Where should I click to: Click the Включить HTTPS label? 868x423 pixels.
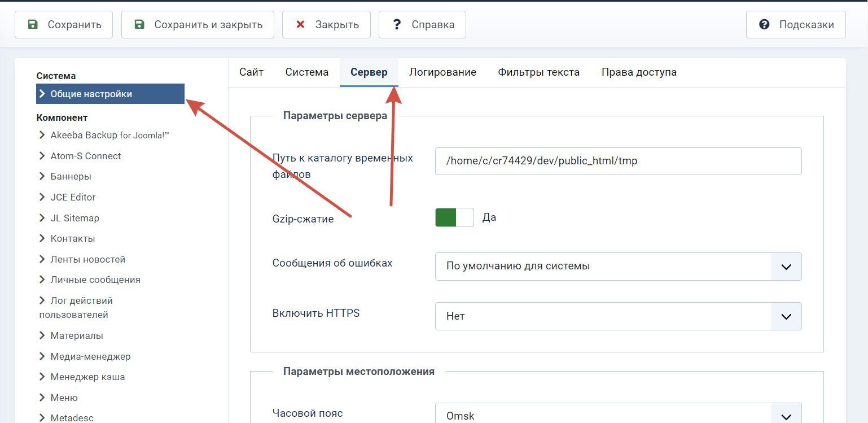click(x=316, y=313)
